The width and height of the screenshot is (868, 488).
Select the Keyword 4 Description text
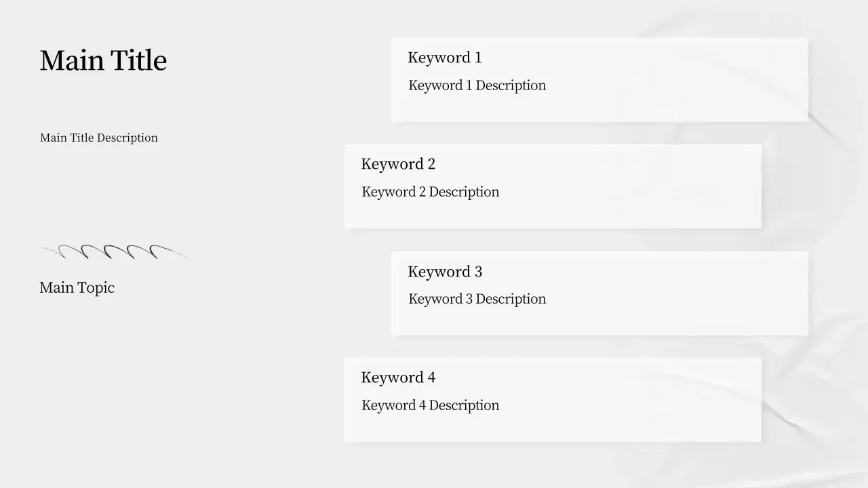pos(430,405)
